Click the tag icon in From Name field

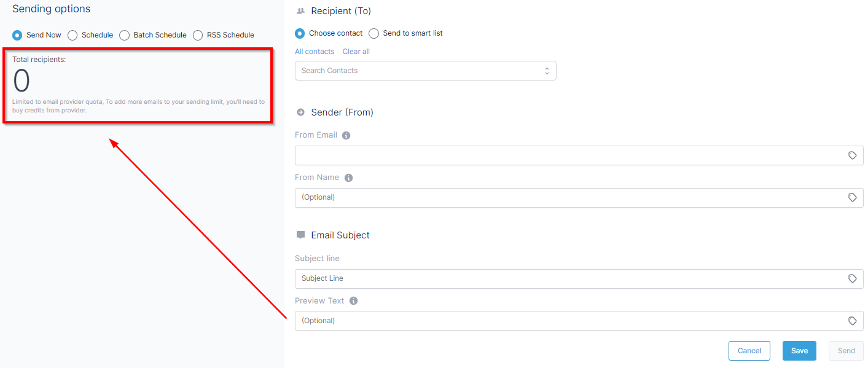tap(852, 198)
